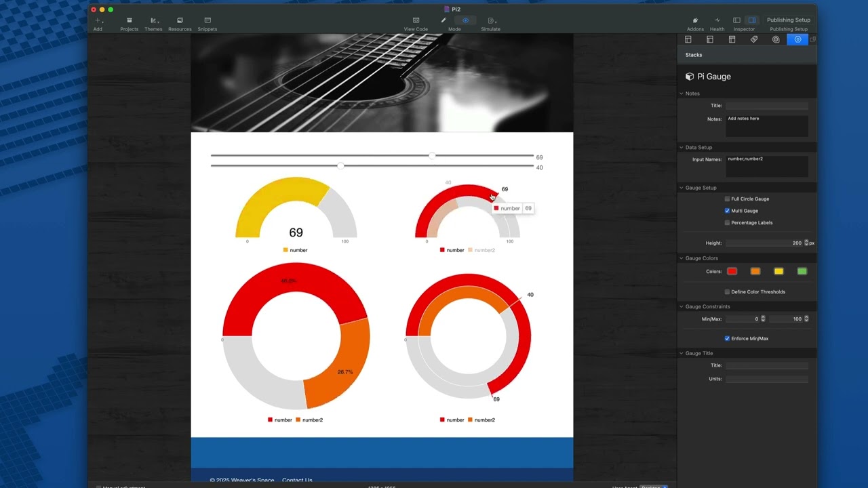The image size is (868, 488).
Task: Click the guitar header image
Action: point(382,83)
